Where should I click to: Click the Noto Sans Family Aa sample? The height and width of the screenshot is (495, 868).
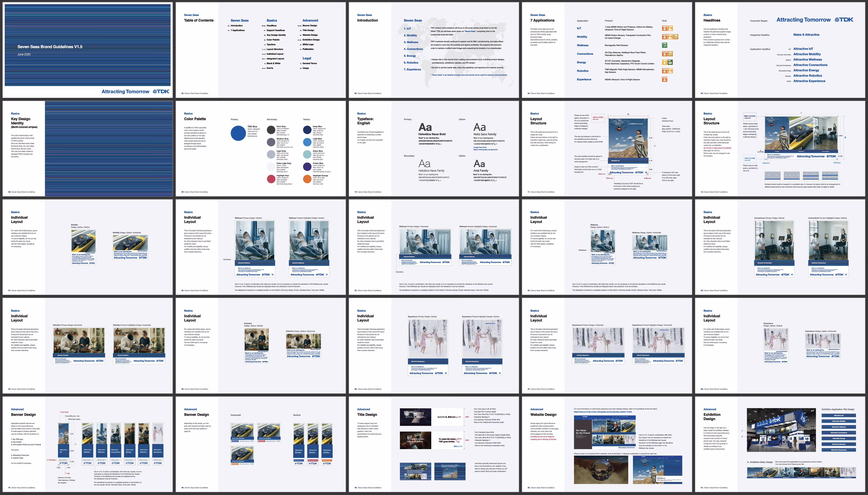pyautogui.click(x=479, y=127)
